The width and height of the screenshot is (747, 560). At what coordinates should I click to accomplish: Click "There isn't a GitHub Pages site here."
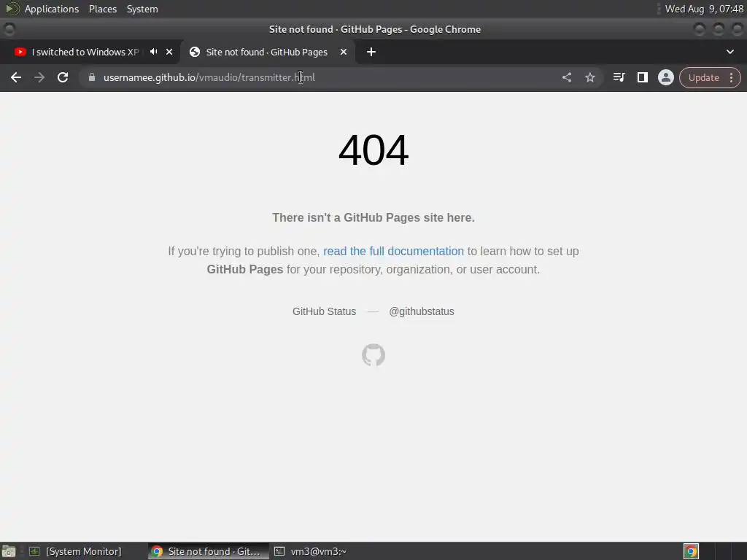point(373,217)
